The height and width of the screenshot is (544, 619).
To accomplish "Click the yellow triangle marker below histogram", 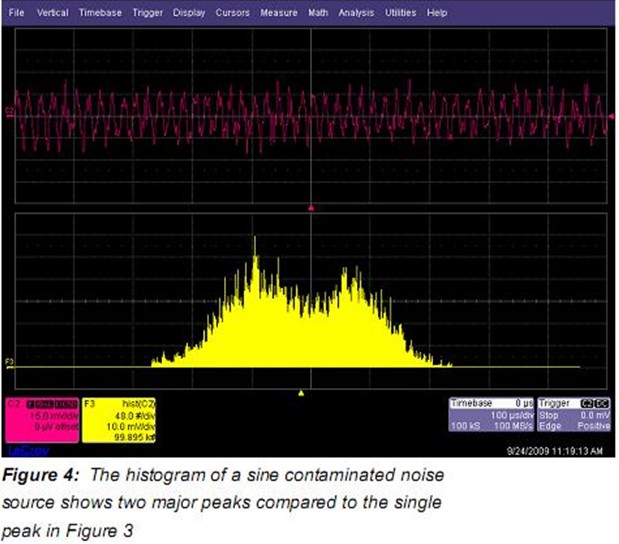I will [x=301, y=392].
